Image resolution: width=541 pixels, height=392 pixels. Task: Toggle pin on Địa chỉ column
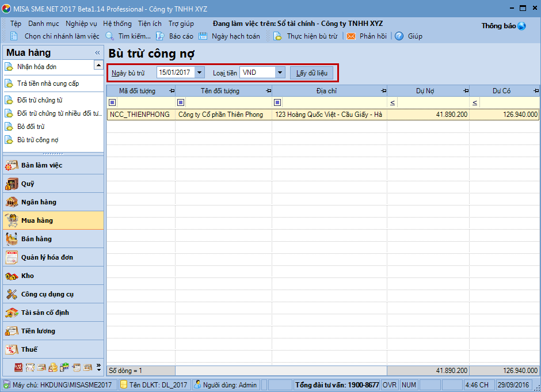click(x=383, y=91)
